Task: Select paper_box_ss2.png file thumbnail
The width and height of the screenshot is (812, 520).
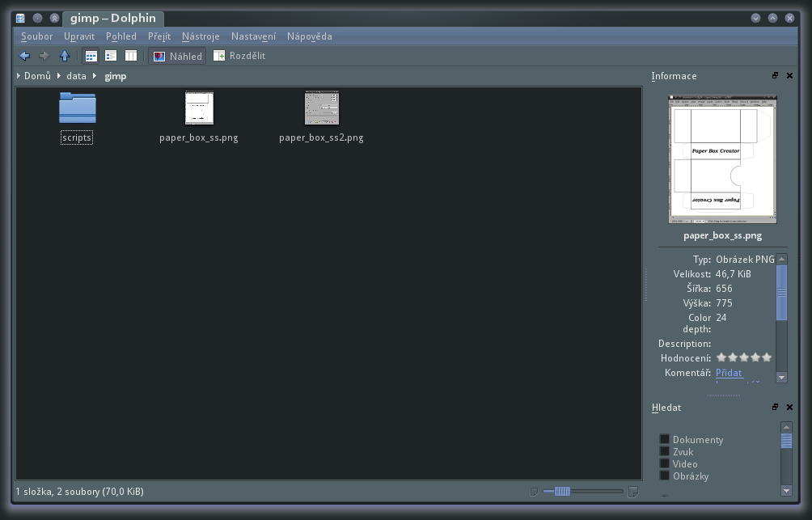Action: coord(322,108)
